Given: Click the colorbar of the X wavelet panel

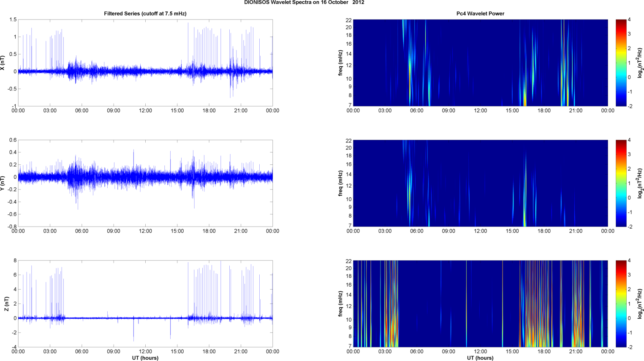Looking at the screenshot, I should coord(621,63).
